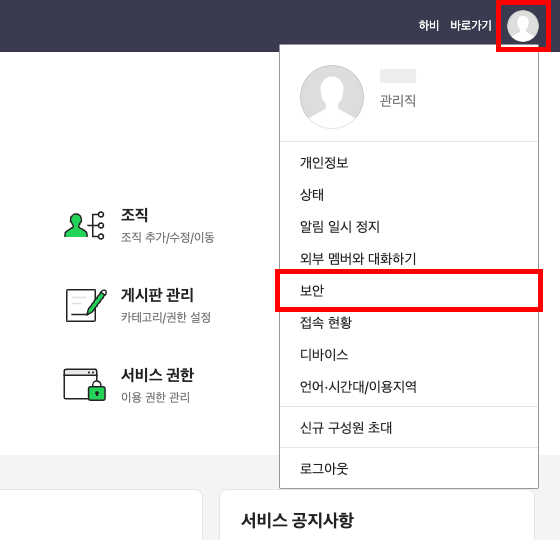This screenshot has width=560, height=540.
Task: Choose 신규 구성원 초대 option
Action: [409, 427]
